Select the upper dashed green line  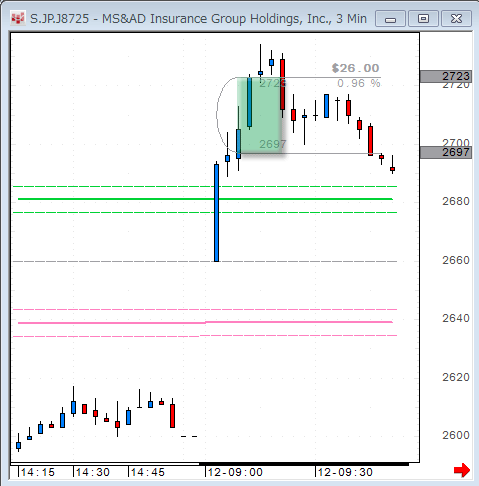205,187
